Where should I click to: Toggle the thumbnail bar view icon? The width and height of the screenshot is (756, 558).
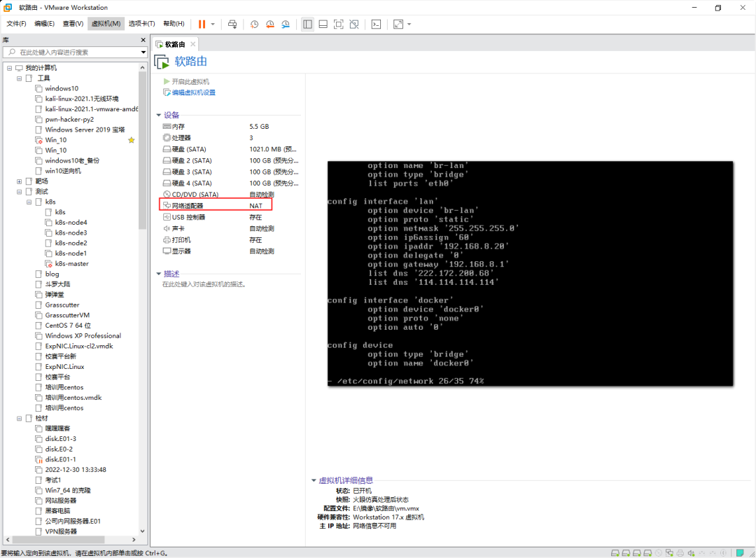click(323, 24)
